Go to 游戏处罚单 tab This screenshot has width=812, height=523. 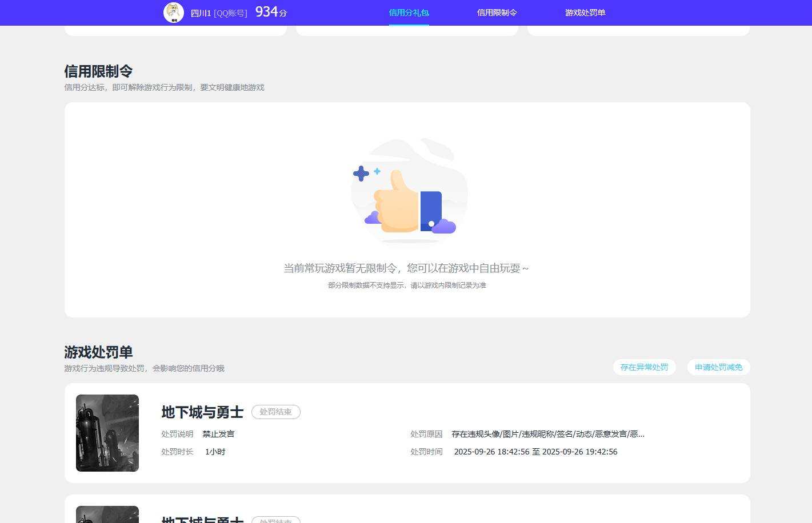(585, 13)
